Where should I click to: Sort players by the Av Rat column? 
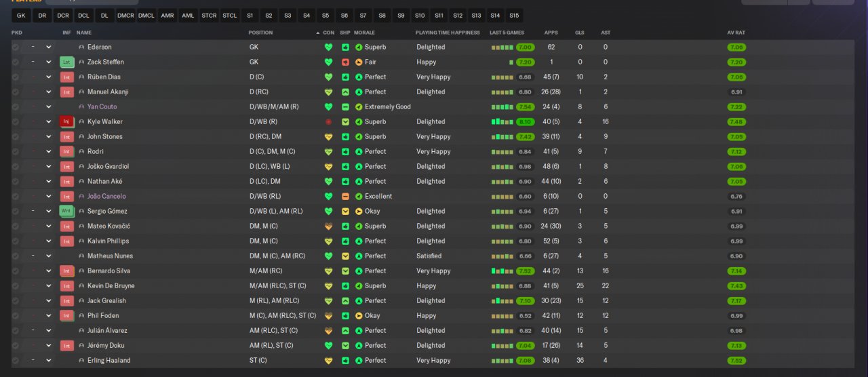pos(736,33)
